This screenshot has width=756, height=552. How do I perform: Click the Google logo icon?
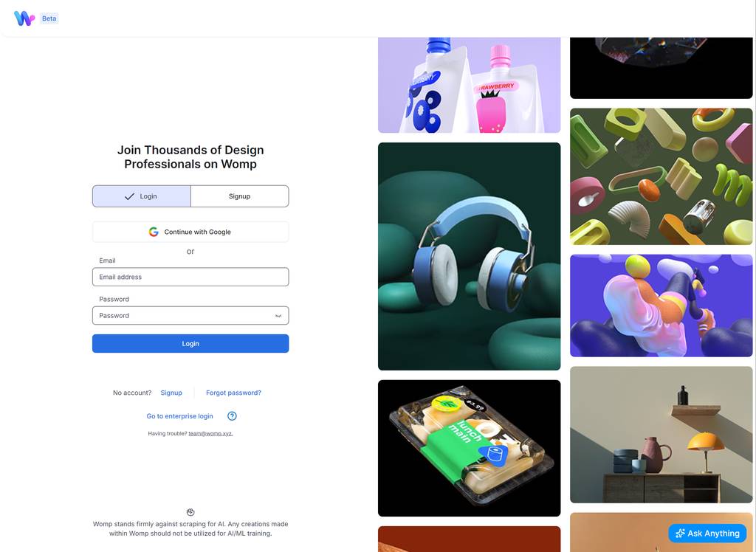click(x=154, y=232)
